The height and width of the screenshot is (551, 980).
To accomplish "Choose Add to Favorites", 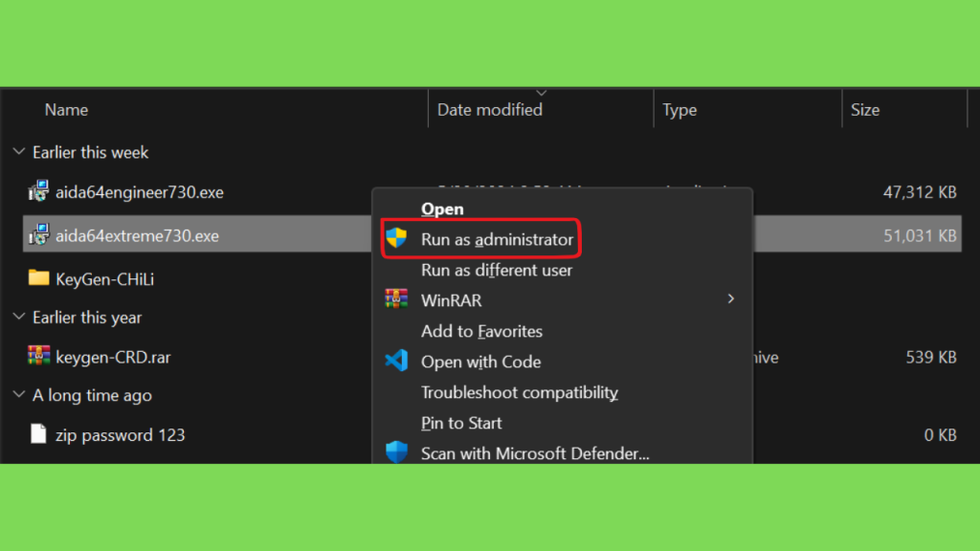I will pos(482,331).
